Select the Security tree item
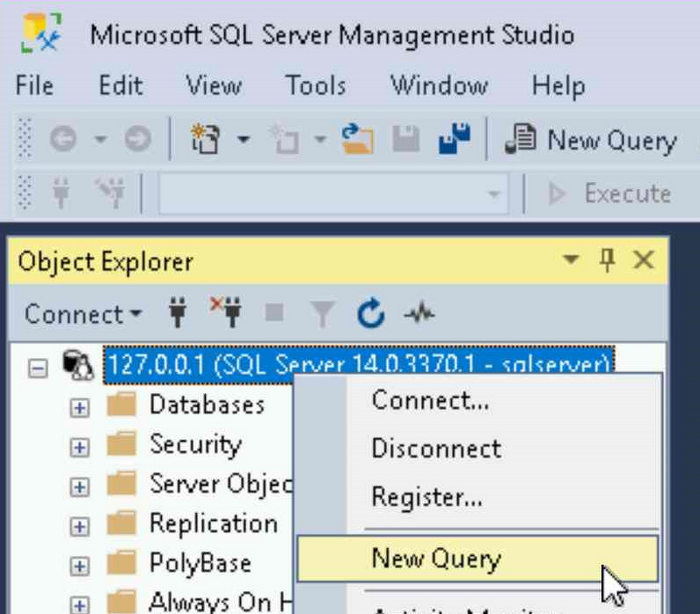The width and height of the screenshot is (700, 614). tap(195, 445)
